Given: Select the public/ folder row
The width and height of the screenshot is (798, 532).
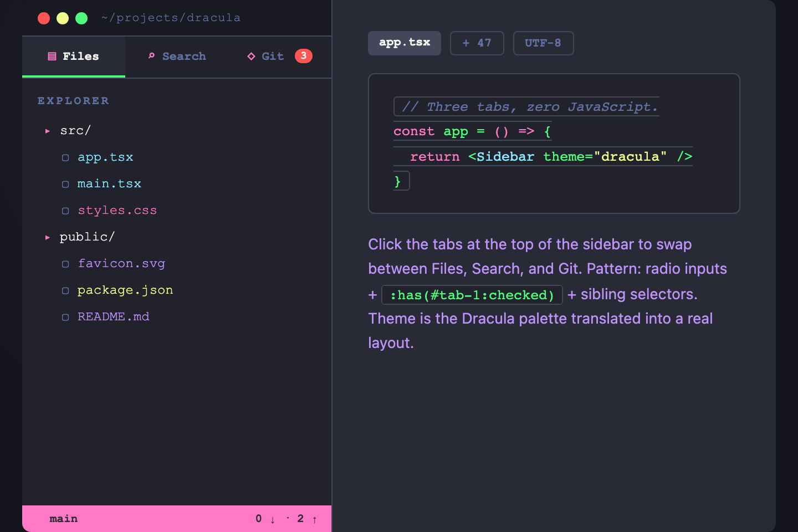Looking at the screenshot, I should click(x=177, y=237).
